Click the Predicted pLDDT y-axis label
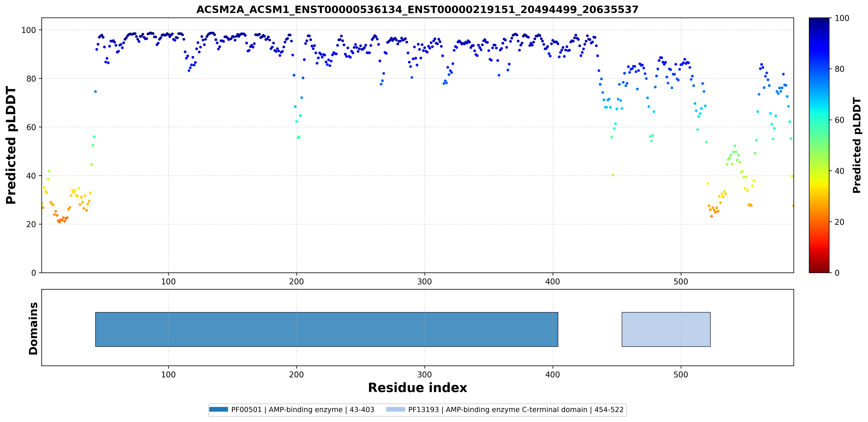 coord(11,145)
